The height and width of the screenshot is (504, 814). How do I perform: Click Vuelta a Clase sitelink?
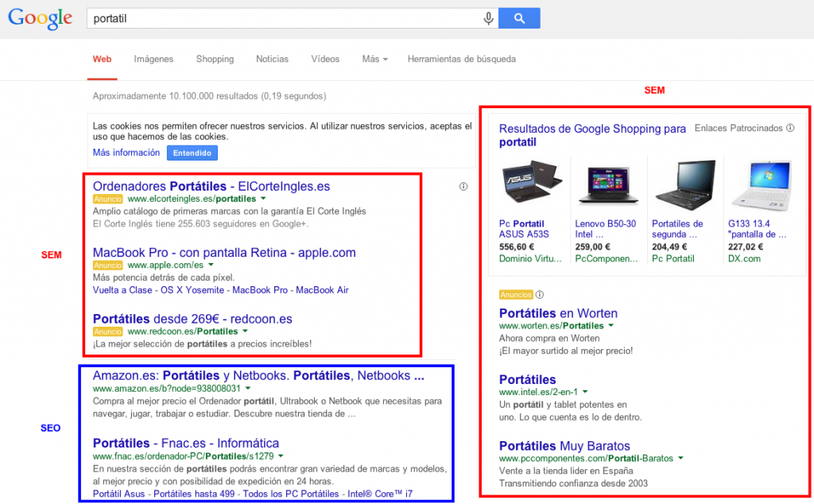(x=122, y=290)
